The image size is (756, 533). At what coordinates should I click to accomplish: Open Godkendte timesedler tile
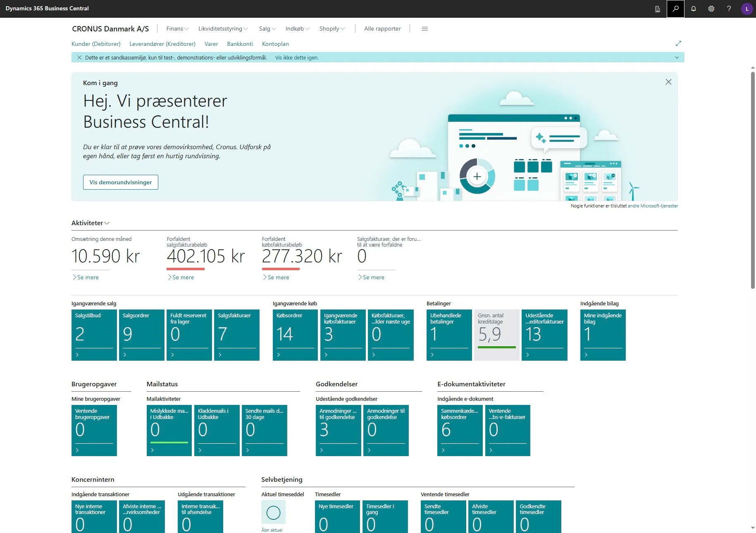point(539,516)
